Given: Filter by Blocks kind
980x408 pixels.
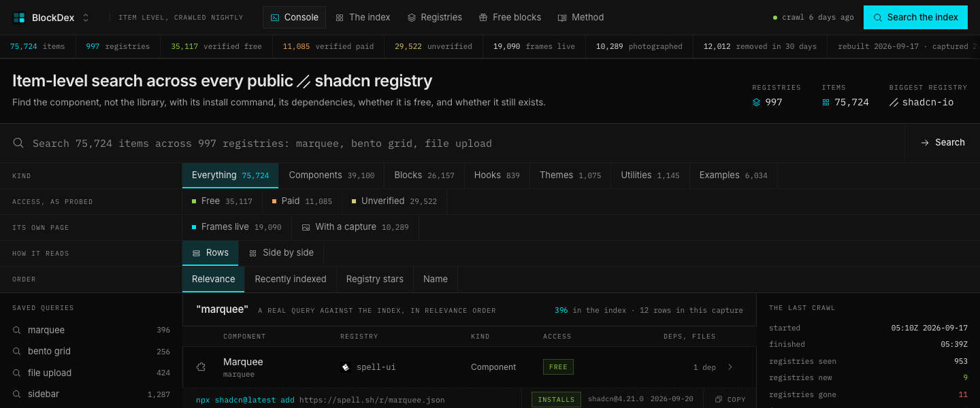Looking at the screenshot, I should pyautogui.click(x=424, y=175).
